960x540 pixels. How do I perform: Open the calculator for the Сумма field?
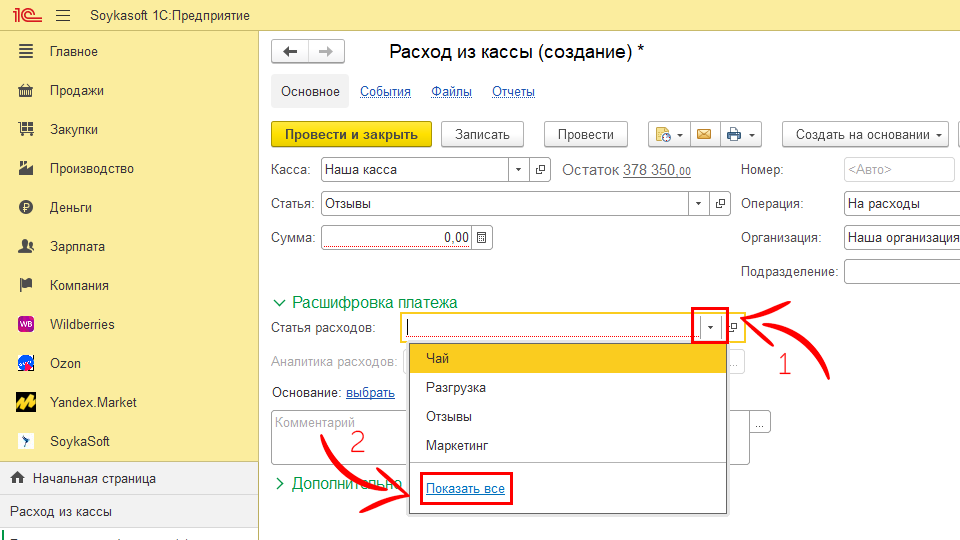482,238
